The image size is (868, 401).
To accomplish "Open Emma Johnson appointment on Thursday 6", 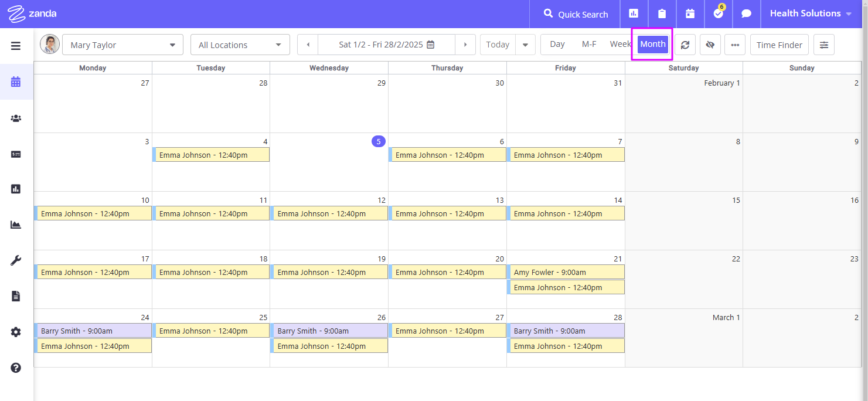I will pyautogui.click(x=447, y=155).
